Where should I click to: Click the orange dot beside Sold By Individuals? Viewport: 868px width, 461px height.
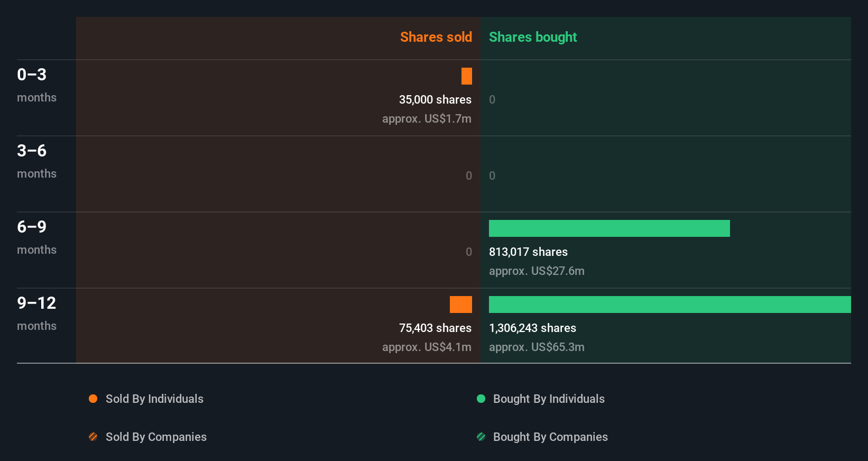click(93, 399)
